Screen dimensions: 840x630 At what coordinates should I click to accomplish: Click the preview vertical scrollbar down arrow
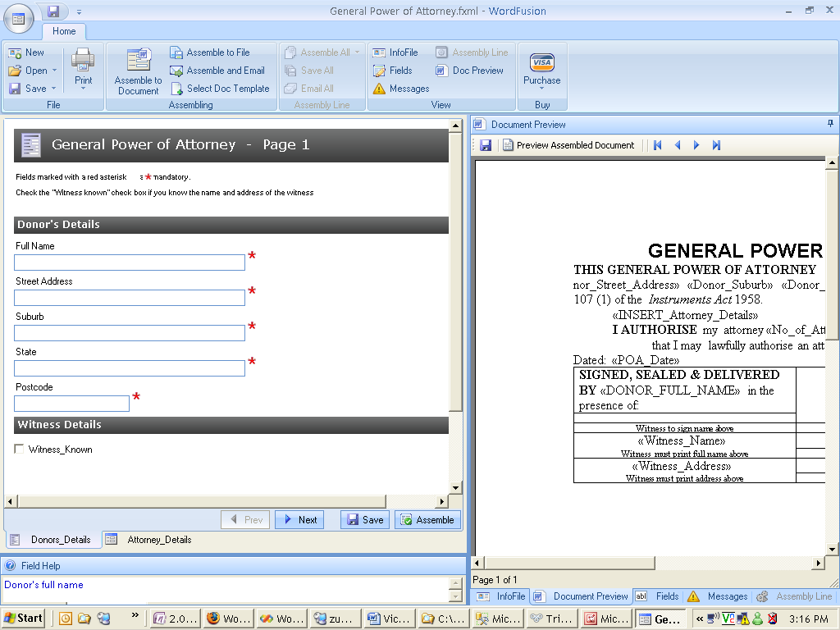[832, 549]
